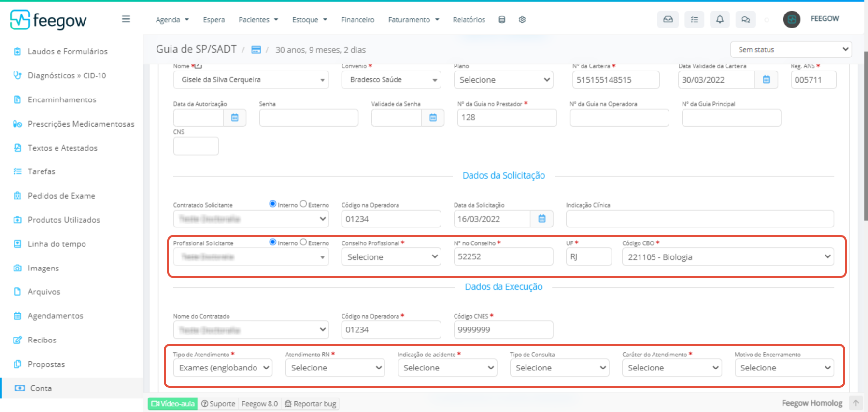Click the Código CNES input field

(x=503, y=329)
